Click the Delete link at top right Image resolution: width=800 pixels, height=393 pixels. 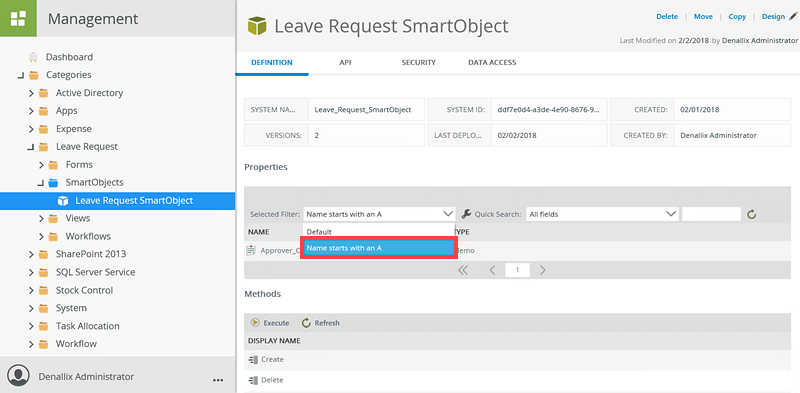click(x=667, y=16)
